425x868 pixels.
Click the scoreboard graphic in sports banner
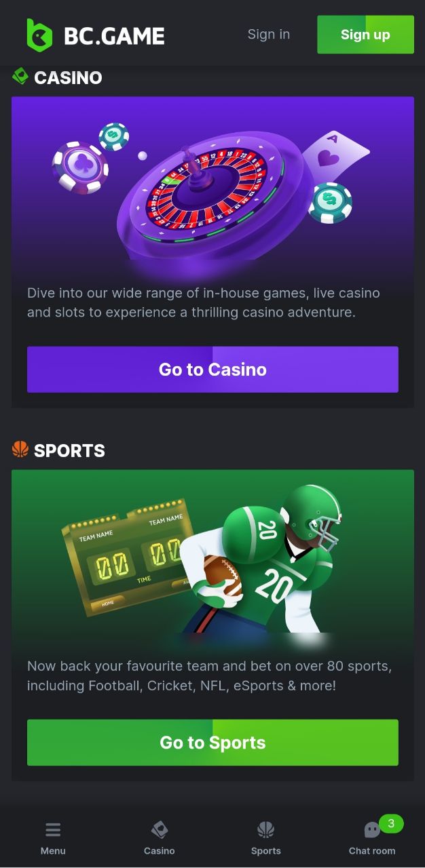[x=128, y=559]
